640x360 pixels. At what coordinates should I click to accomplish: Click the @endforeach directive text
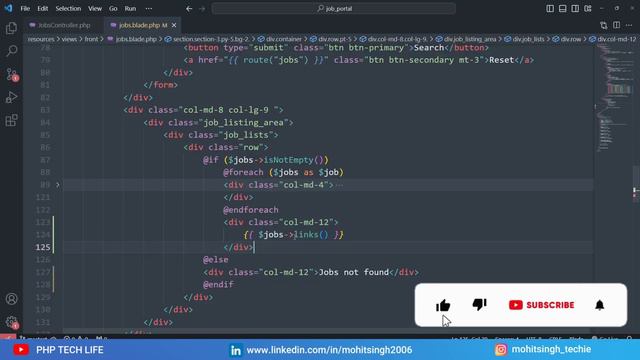(x=251, y=210)
